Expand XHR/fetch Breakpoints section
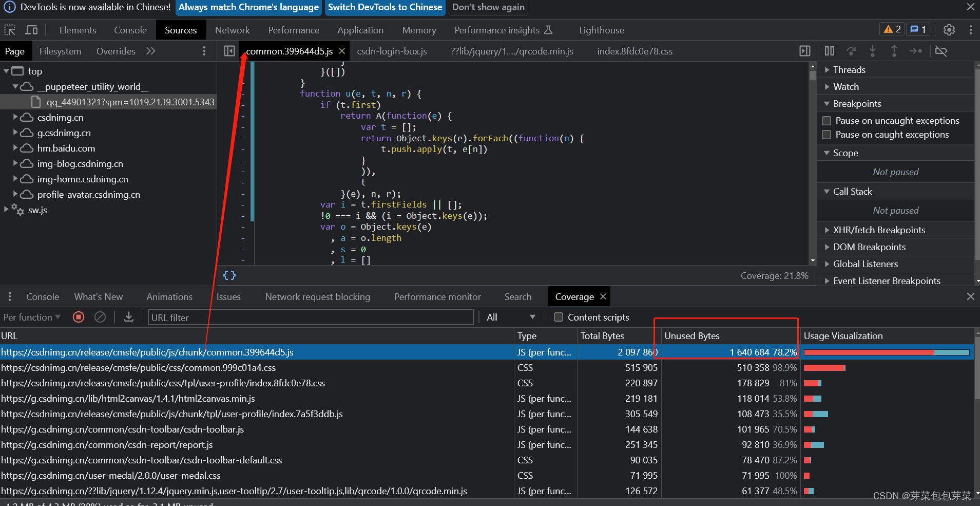The height and width of the screenshot is (506, 980). click(x=896, y=230)
